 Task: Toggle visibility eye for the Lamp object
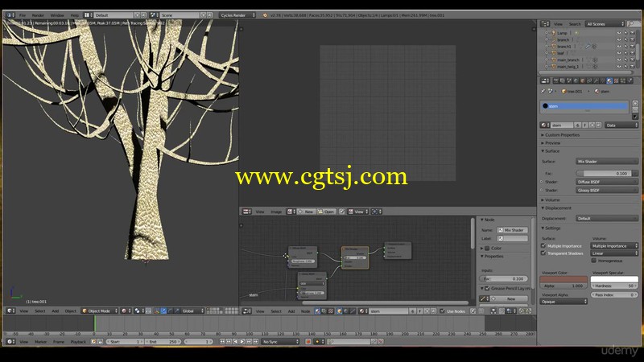click(618, 33)
